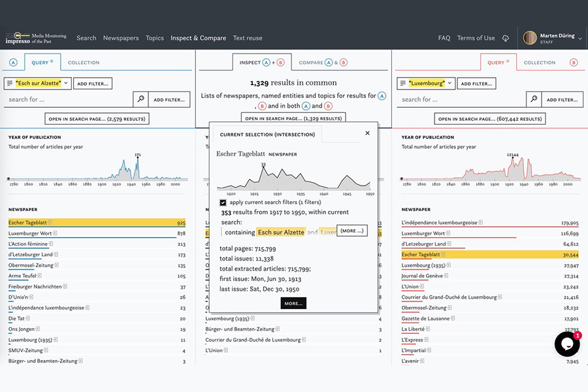Screen dimensions: 588x392
Task: Toggle the "apply current search filters" checkbox
Action: click(x=223, y=203)
